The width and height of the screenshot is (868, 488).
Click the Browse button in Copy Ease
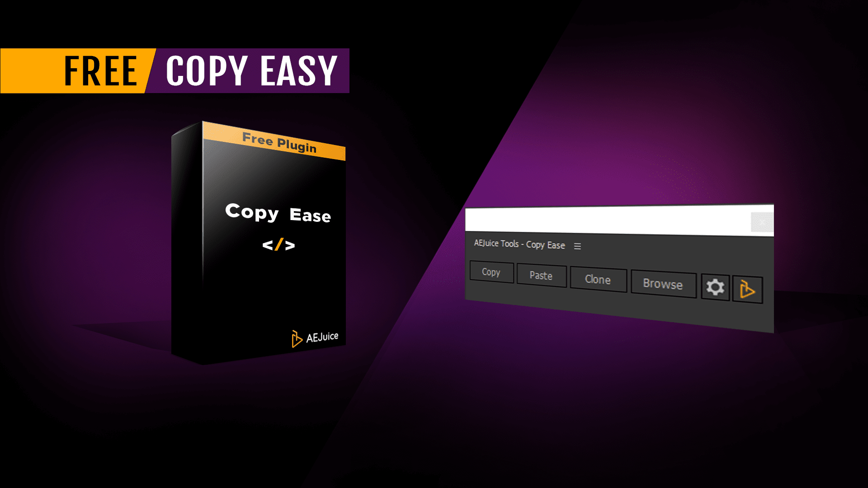[x=663, y=284]
